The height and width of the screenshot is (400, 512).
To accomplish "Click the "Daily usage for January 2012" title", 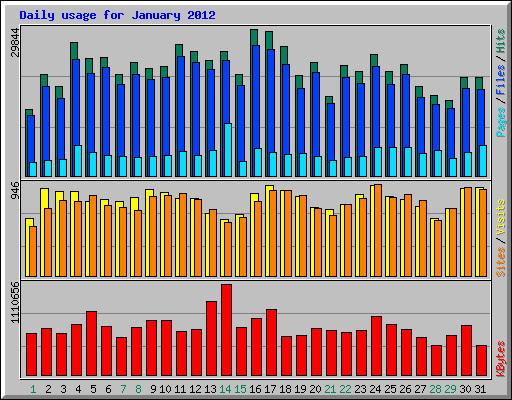I will (117, 15).
